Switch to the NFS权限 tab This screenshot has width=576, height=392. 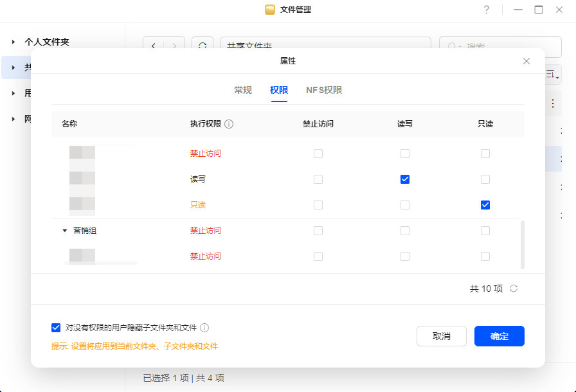(324, 90)
